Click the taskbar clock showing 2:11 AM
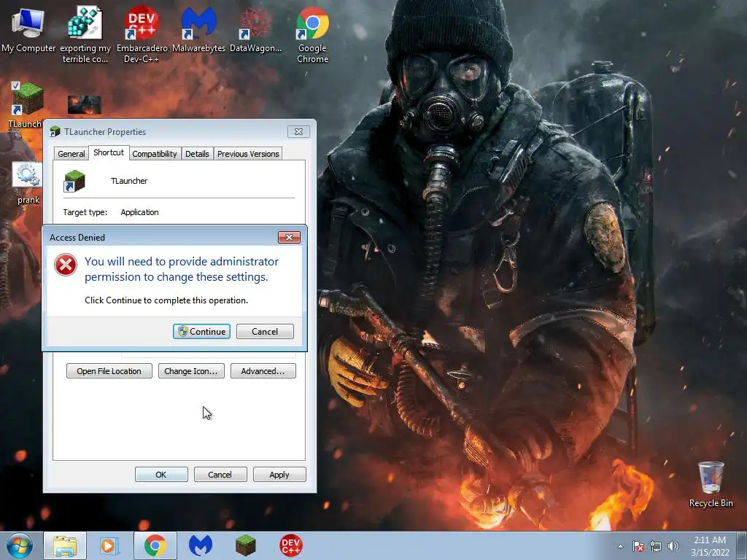747x560 pixels. (x=710, y=546)
